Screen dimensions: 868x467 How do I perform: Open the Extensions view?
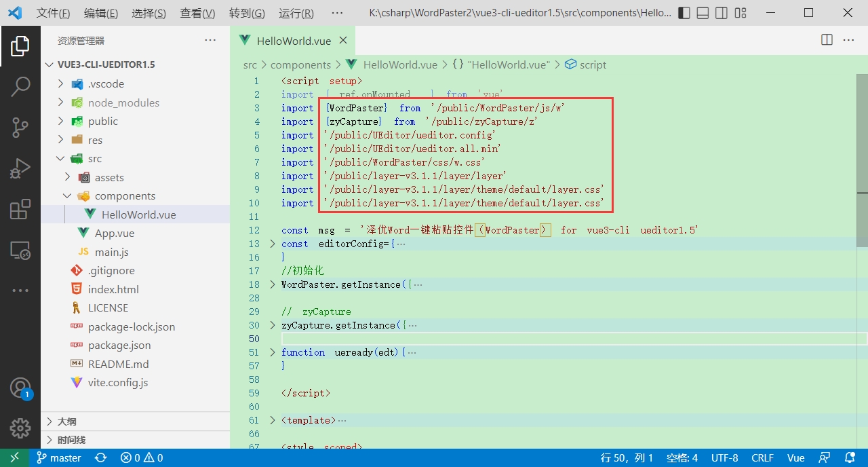20,210
